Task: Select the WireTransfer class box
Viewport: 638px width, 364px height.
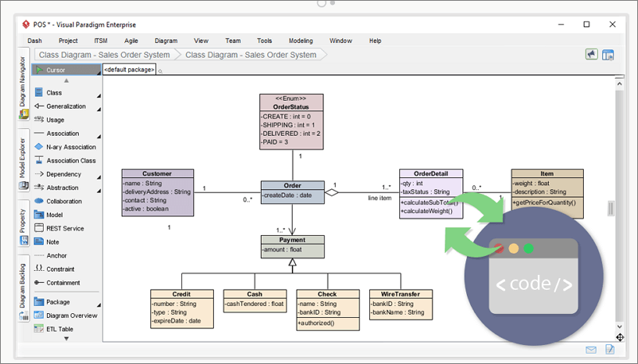Action: [401, 304]
